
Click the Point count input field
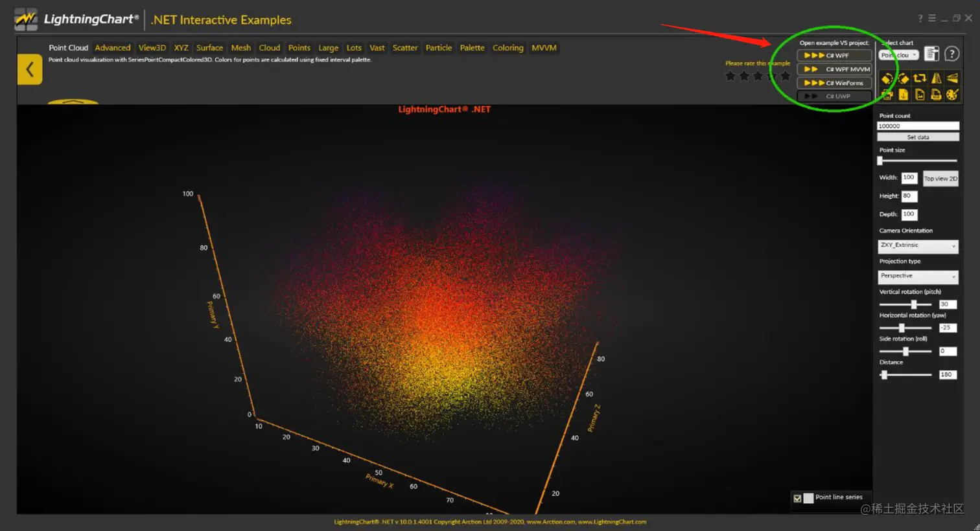(918, 126)
